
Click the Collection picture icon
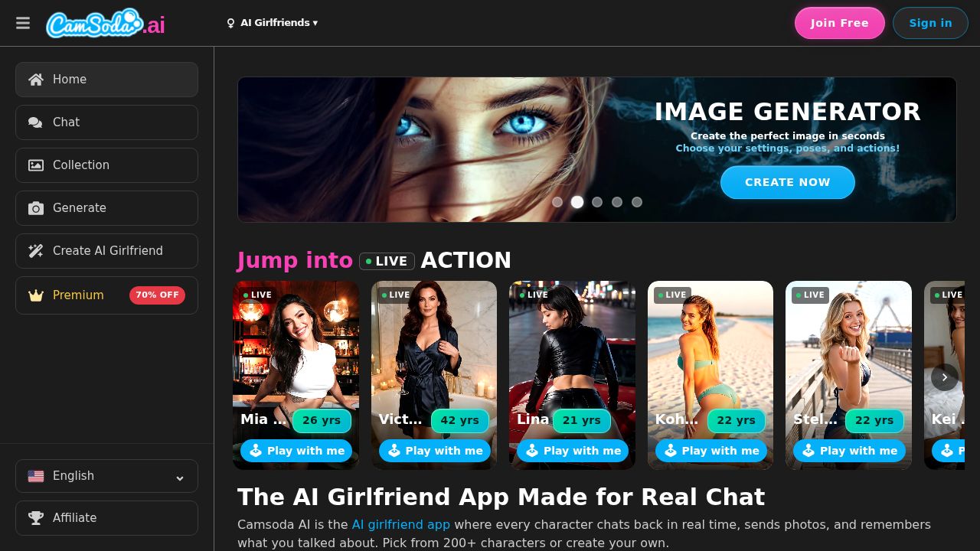36,165
